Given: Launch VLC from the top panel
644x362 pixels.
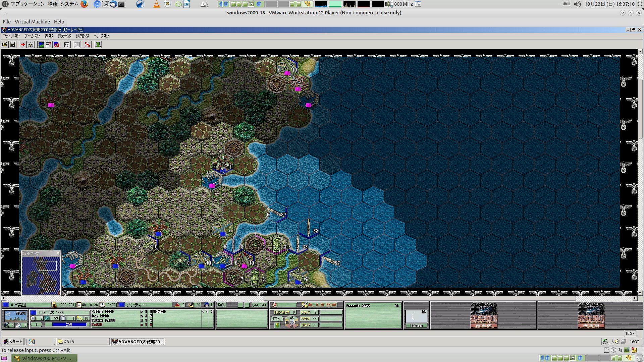Looking at the screenshot, I should click(156, 4).
